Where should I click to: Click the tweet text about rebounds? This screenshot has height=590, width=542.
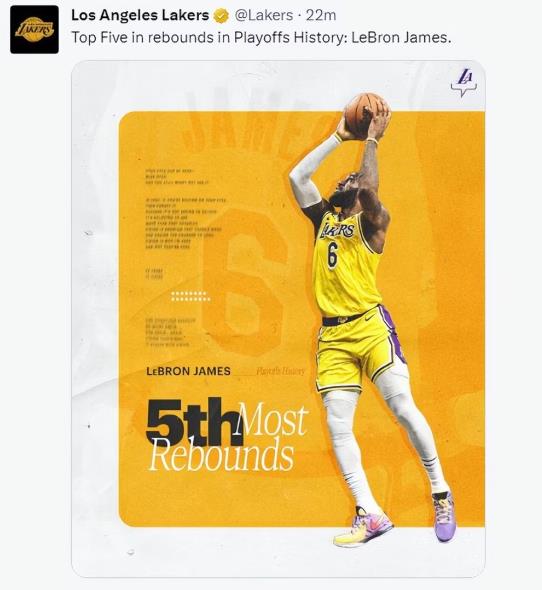click(x=261, y=38)
